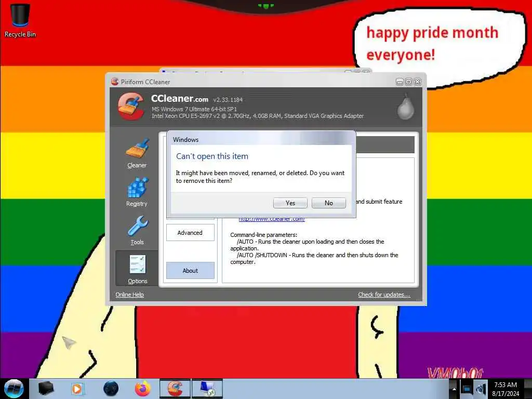Launch the media player from taskbar
Image resolution: width=532 pixels, height=399 pixels.
(x=77, y=389)
